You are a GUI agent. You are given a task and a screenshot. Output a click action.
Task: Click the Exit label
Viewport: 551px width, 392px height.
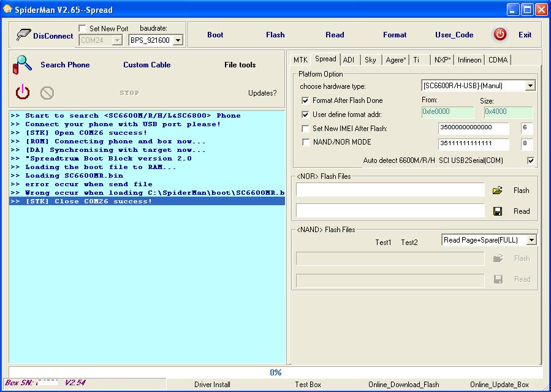click(525, 35)
